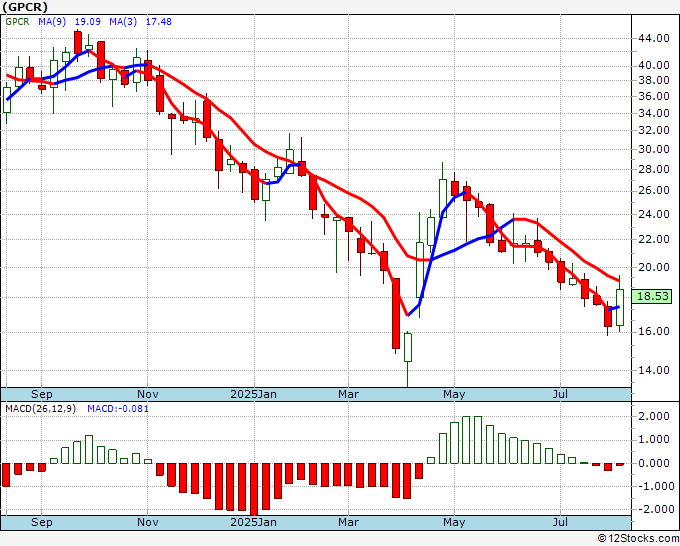This screenshot has height=546, width=680.
Task: Click Nov on the price chart date axis
Action: 147,394
